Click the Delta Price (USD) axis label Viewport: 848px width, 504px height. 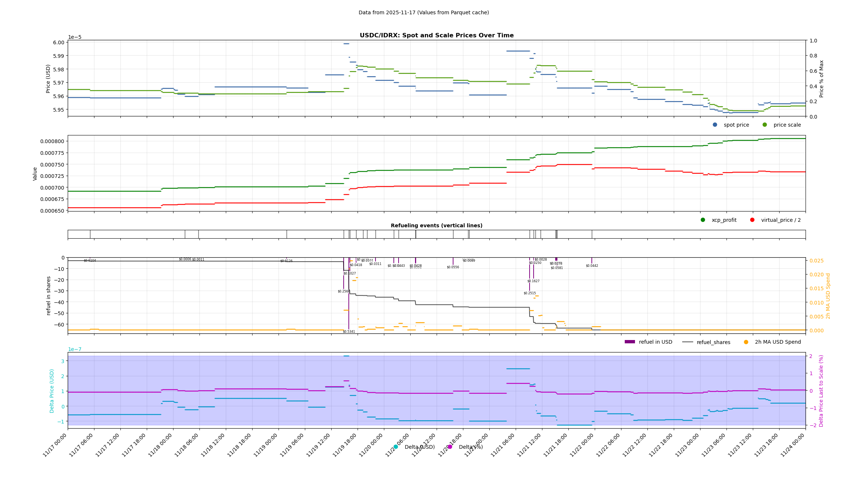[52, 391]
